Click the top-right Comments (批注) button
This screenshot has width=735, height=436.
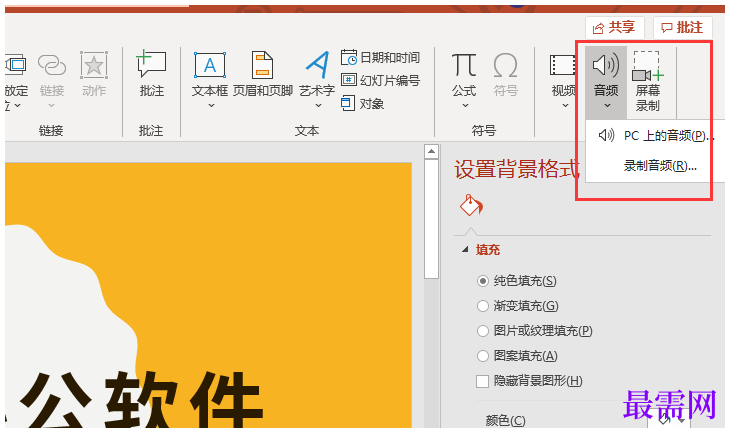click(x=682, y=28)
